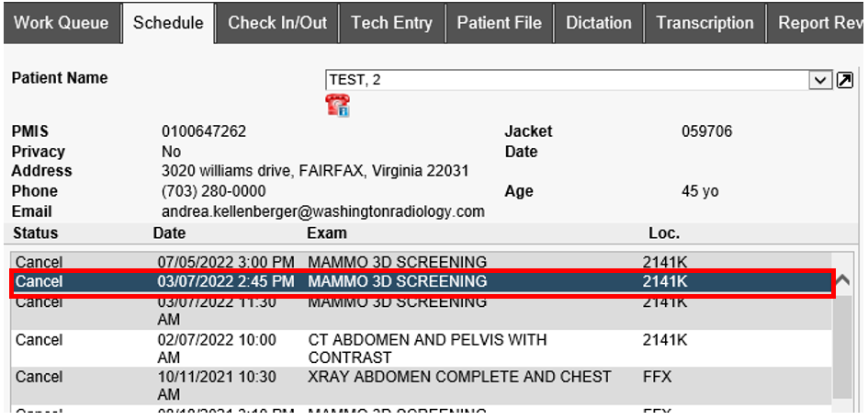The image size is (868, 420).
Task: Click the pop-out arrow icon beside patient name
Action: pos(844,81)
